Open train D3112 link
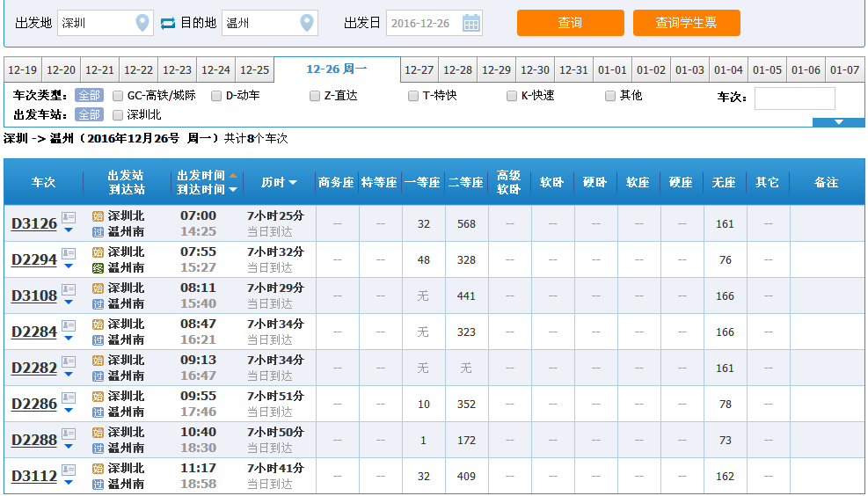The width and height of the screenshot is (868, 496). point(34,476)
